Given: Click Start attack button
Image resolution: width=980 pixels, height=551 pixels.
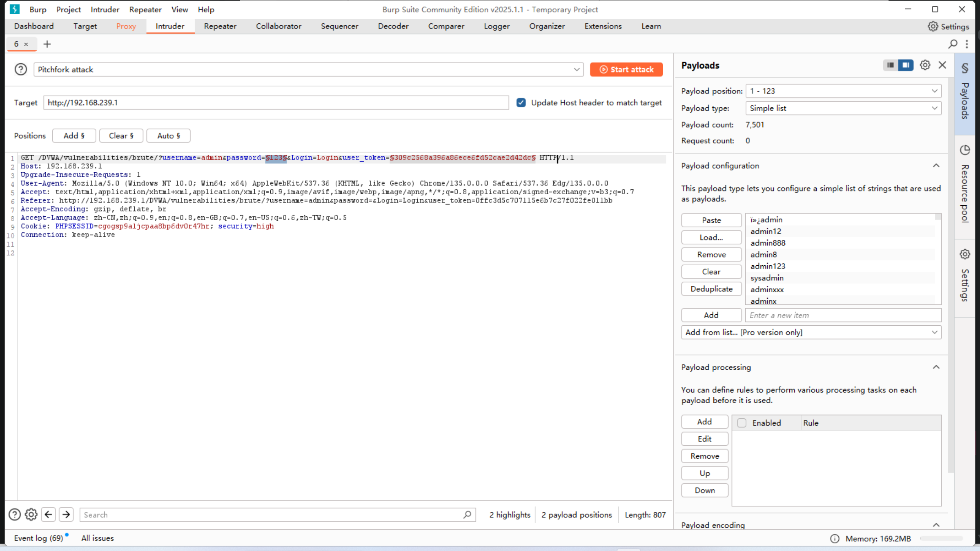Looking at the screenshot, I should coord(626,69).
